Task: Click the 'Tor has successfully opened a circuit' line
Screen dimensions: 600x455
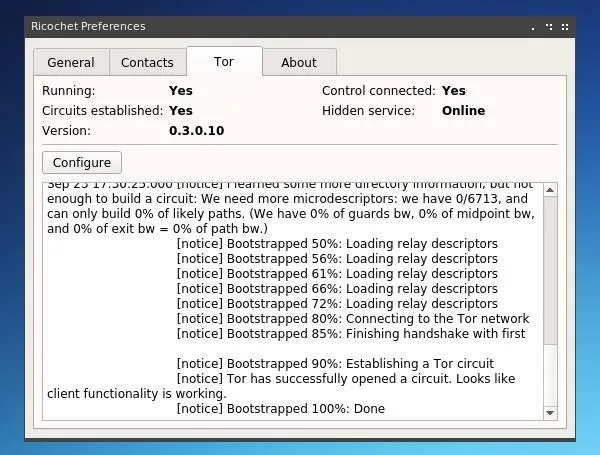Action: click(346, 379)
